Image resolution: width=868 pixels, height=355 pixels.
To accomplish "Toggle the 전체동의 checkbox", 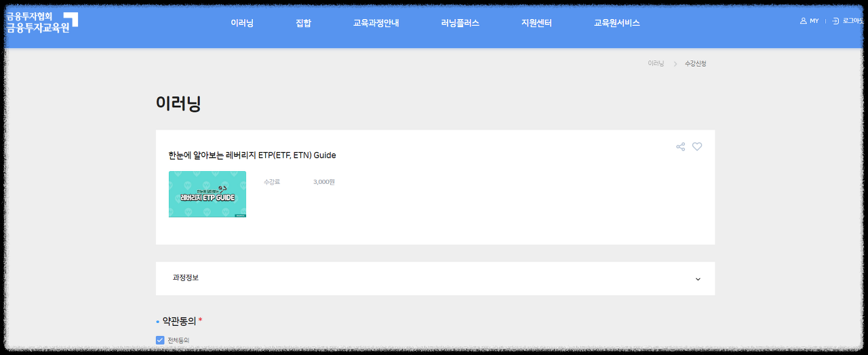I will click(160, 340).
